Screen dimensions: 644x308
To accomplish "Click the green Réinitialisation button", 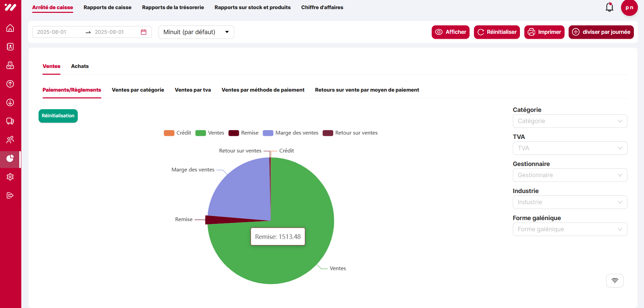I will (58, 116).
